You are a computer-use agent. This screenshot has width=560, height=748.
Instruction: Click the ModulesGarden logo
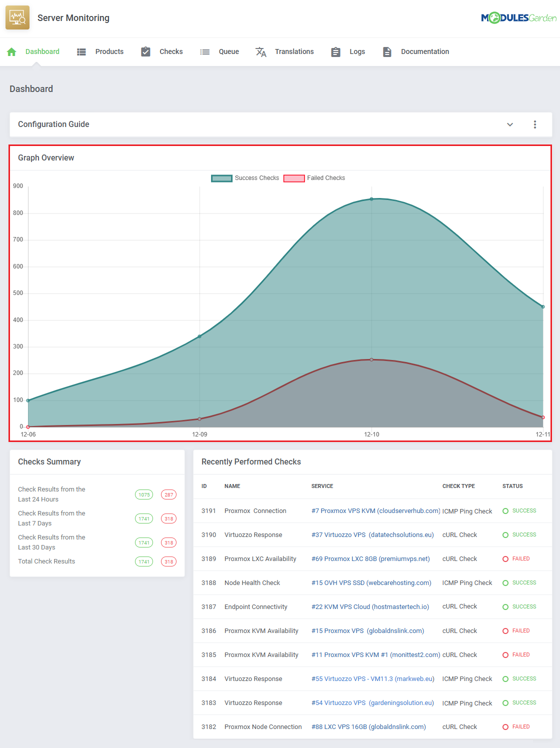(x=518, y=18)
